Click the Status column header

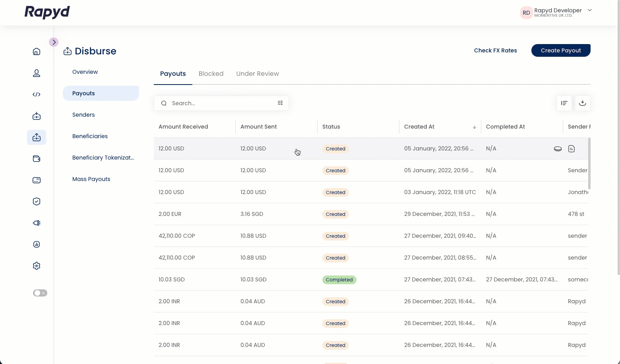(x=331, y=127)
